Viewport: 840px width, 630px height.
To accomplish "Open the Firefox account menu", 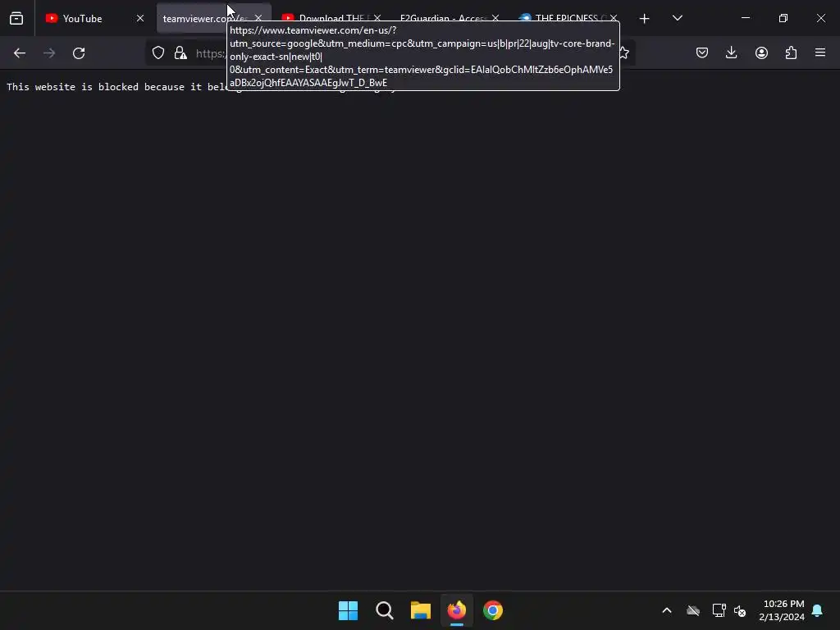I will 761,52.
